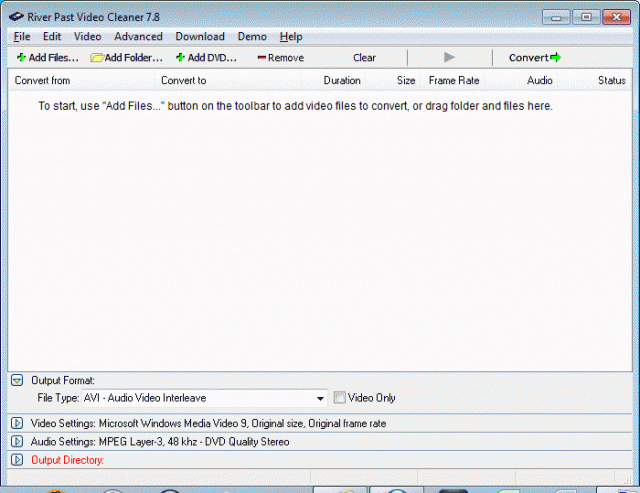Screen dimensions: 640x493
Task: Click the Add Files toolbar button
Action: tap(47, 58)
